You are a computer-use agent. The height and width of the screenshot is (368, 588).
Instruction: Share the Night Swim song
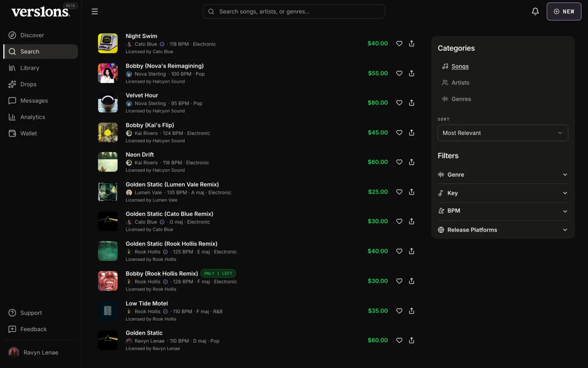click(x=412, y=43)
